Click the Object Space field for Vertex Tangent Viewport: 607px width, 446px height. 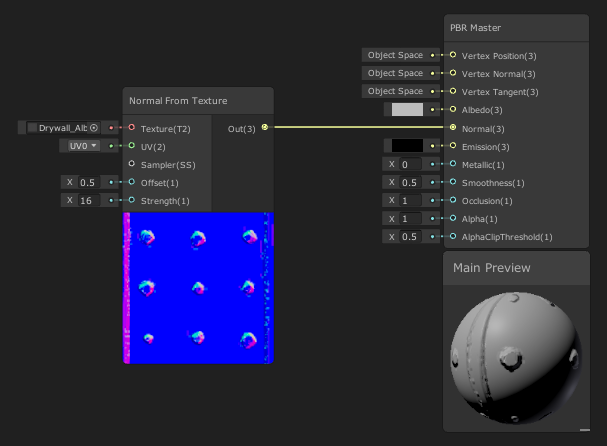point(395,92)
